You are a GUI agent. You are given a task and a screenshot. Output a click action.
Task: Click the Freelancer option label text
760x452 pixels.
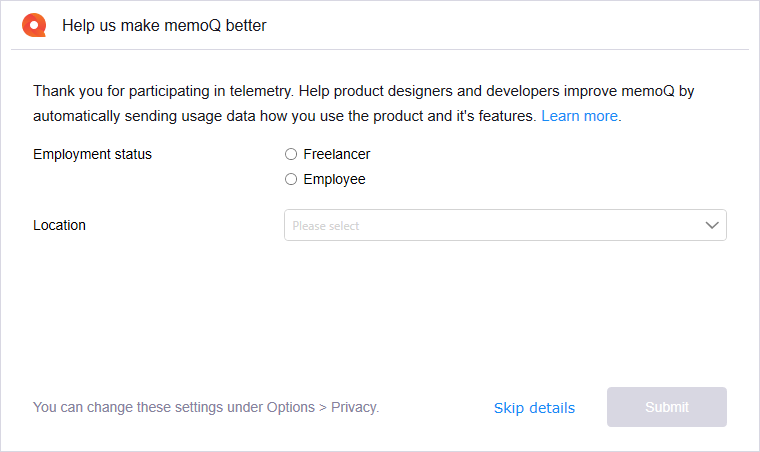coord(337,154)
